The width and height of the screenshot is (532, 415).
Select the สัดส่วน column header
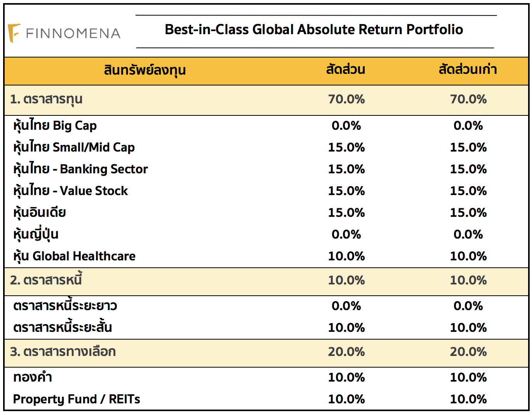tap(346, 70)
